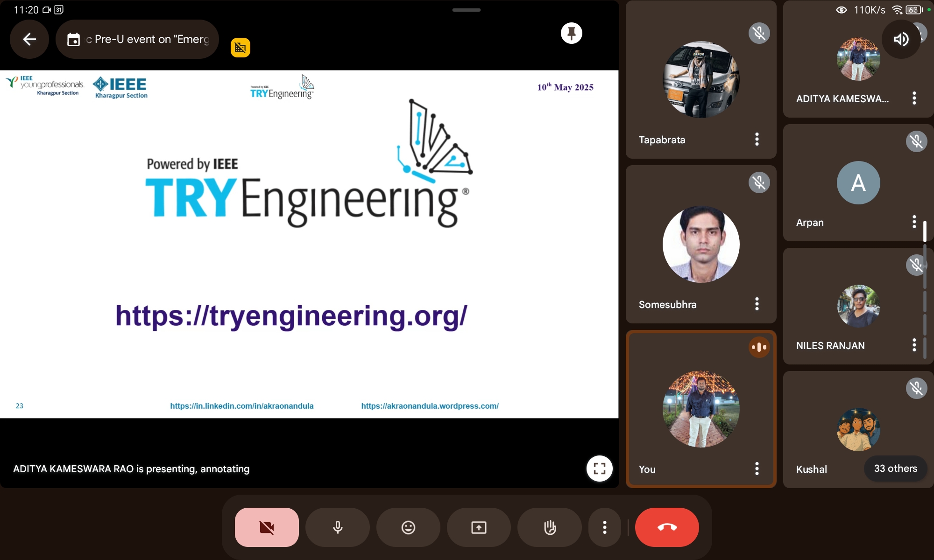Screen dimensions: 934x560
Task: Select Kushal's profile picture
Action: [858, 429]
